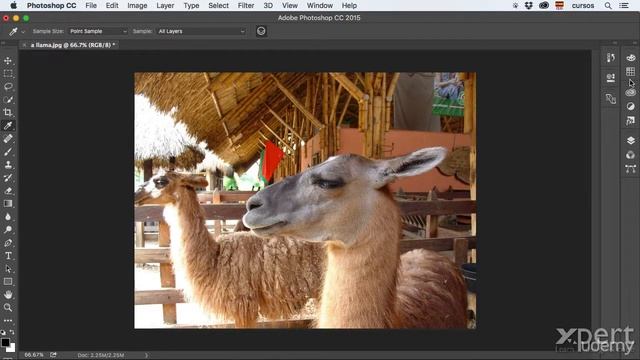Reset default foreground and background colors

(3, 332)
